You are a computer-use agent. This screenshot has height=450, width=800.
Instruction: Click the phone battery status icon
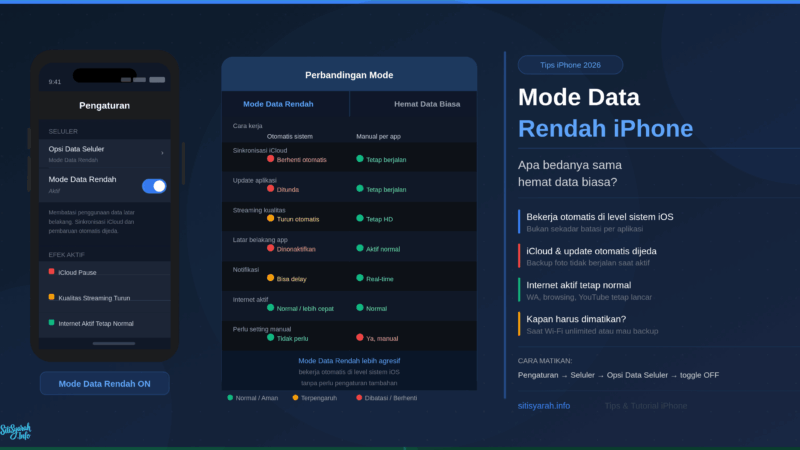click(157, 80)
